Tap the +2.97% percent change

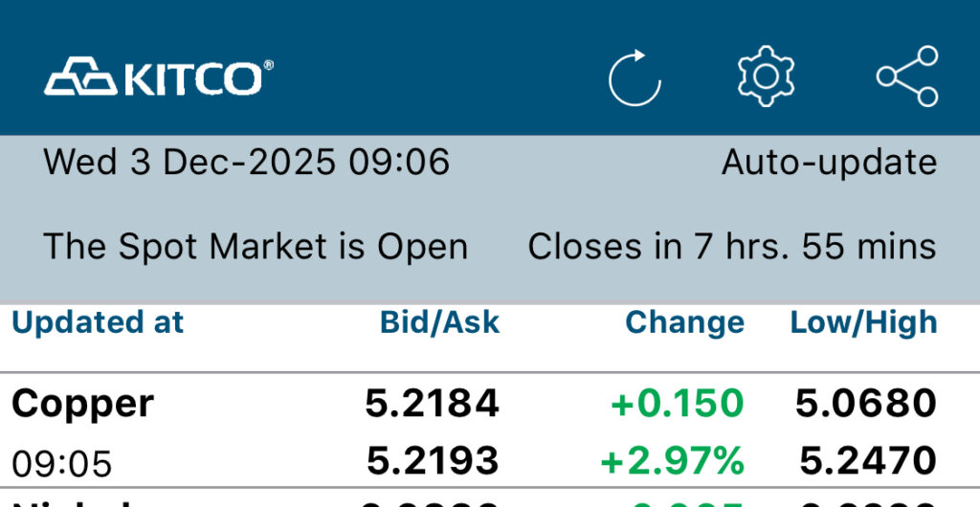pyautogui.click(x=672, y=461)
